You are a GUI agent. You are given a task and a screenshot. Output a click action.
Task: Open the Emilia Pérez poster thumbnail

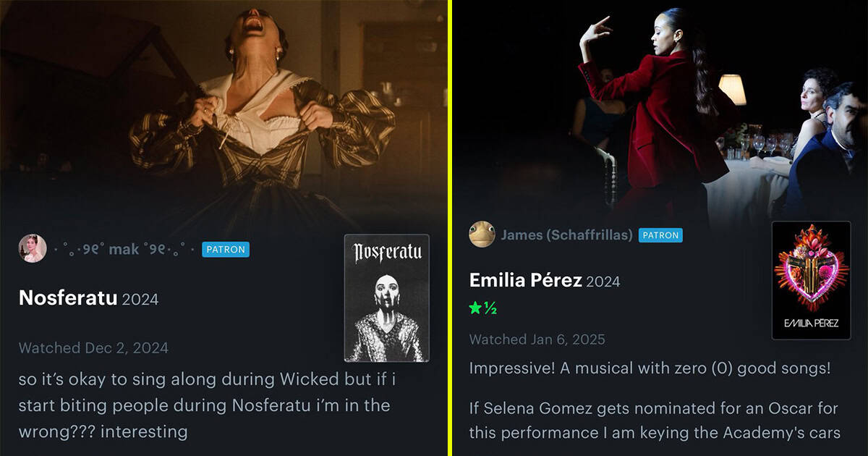pos(812,280)
